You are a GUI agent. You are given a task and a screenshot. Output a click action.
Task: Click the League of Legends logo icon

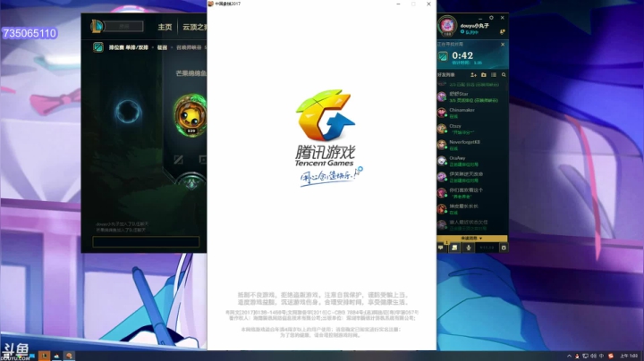point(97,27)
